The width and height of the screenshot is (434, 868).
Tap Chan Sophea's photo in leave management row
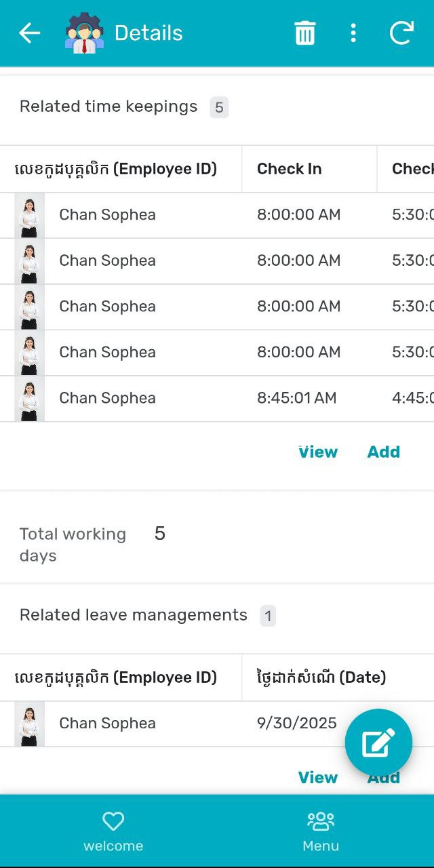click(x=29, y=724)
